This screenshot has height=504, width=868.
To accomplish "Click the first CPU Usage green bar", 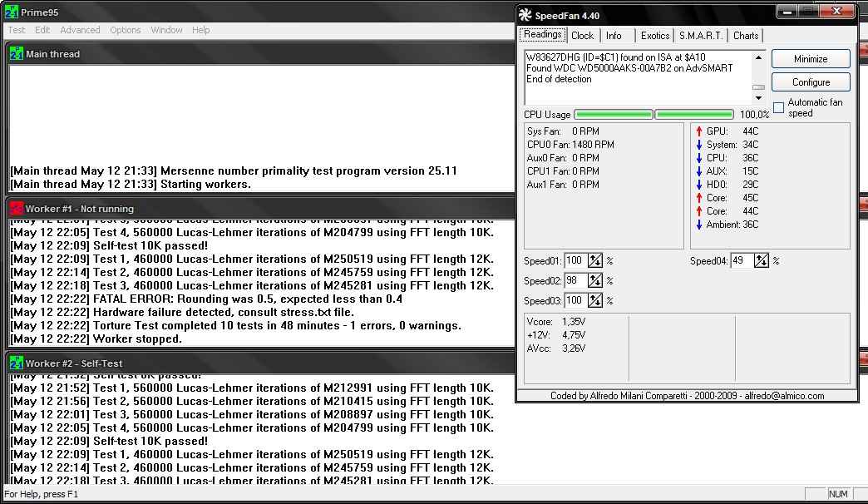I will (x=614, y=115).
